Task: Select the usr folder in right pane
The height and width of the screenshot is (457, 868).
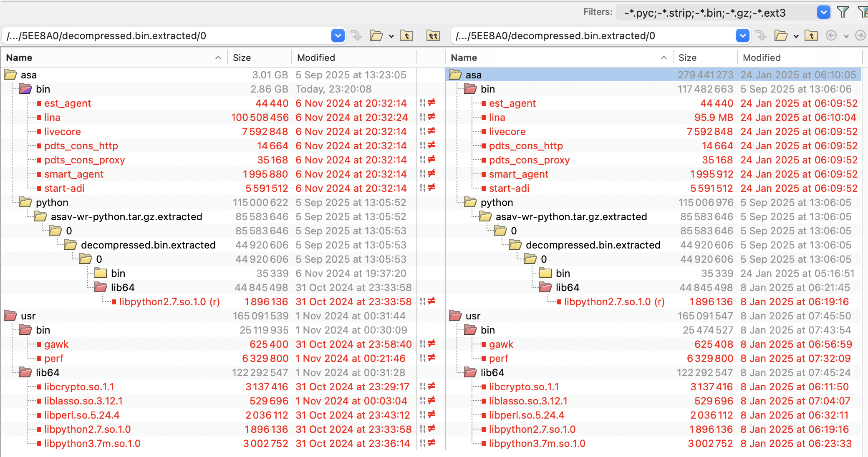Action: pyautogui.click(x=473, y=316)
